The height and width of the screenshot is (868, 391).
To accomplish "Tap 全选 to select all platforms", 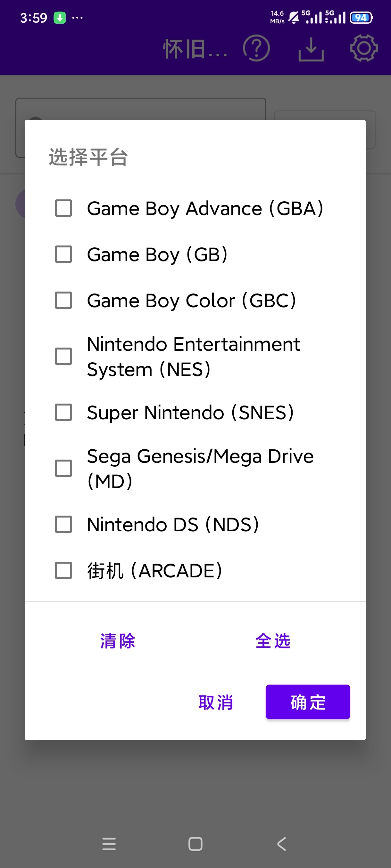I will pyautogui.click(x=273, y=641).
